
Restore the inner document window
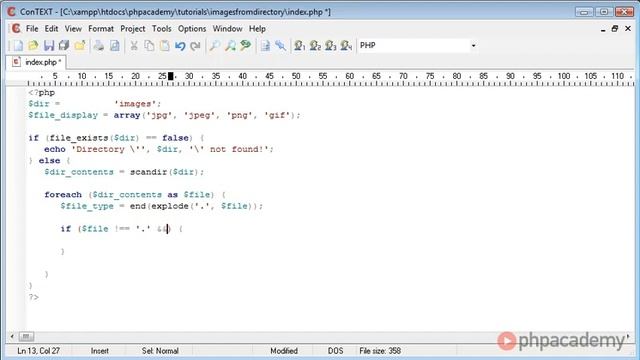[x=615, y=29]
